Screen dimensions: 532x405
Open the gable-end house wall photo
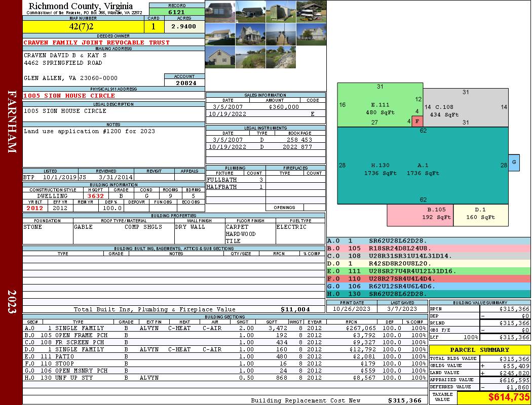pyautogui.click(x=220, y=57)
